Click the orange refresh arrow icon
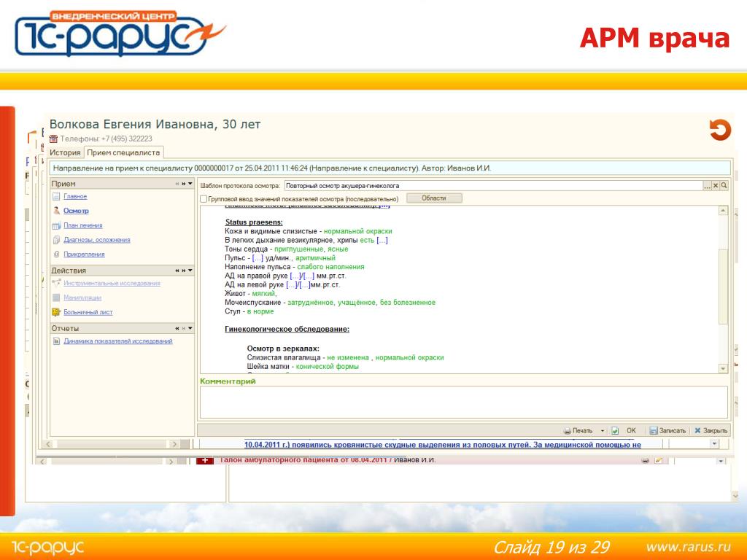This screenshot has width=747, height=560. (x=720, y=130)
